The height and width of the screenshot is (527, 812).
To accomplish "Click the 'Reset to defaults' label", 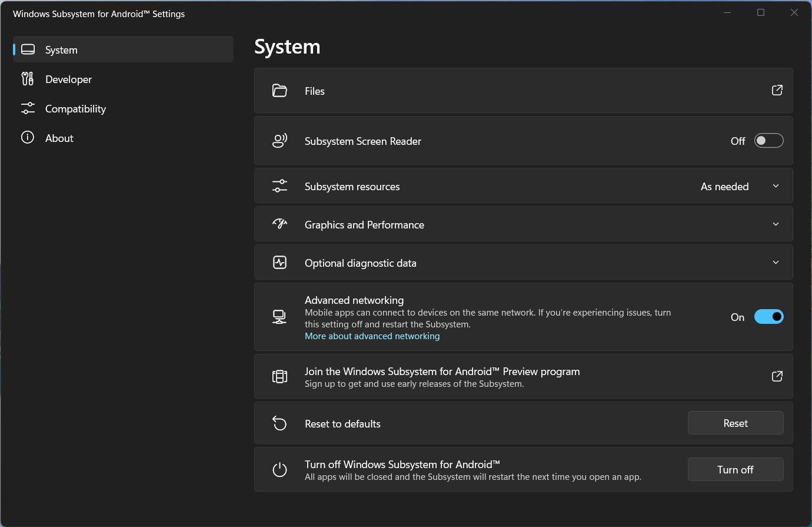I will pyautogui.click(x=342, y=424).
